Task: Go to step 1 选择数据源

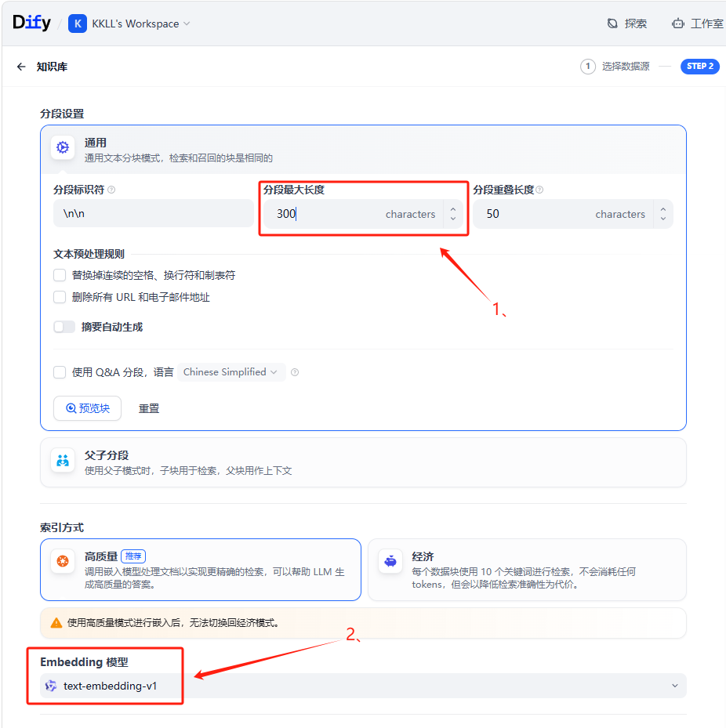Action: click(x=615, y=67)
